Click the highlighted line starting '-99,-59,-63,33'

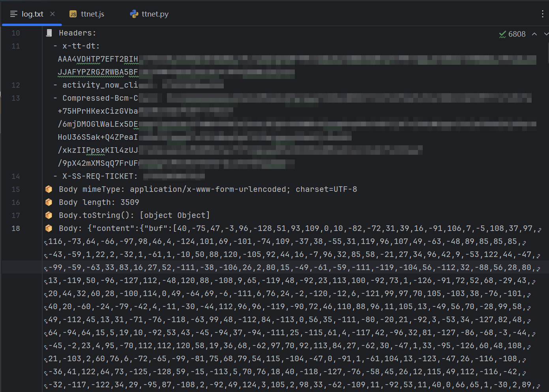(x=292, y=268)
